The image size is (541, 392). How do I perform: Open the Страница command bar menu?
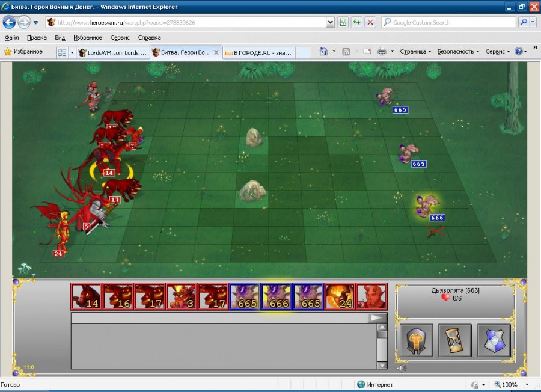click(x=415, y=52)
